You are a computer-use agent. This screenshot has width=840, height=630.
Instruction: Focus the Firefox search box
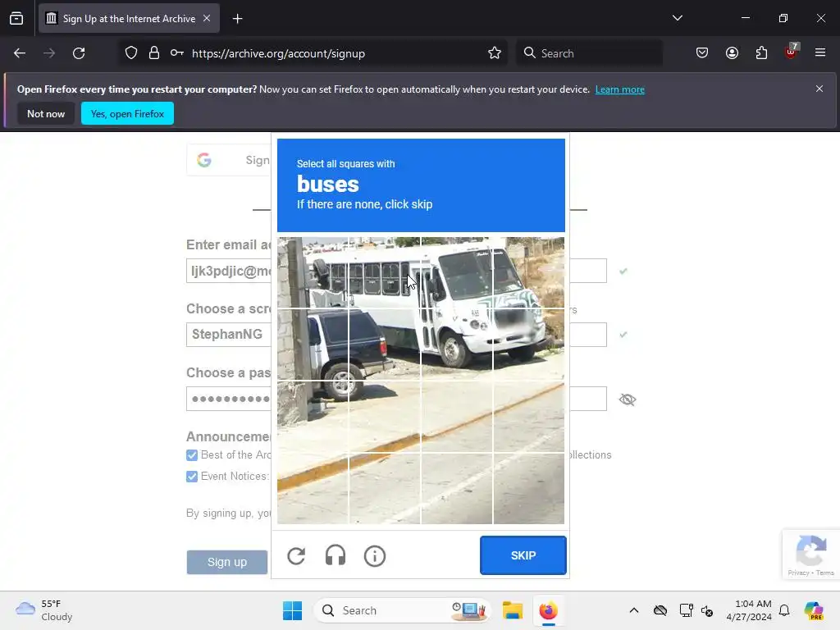tap(589, 53)
